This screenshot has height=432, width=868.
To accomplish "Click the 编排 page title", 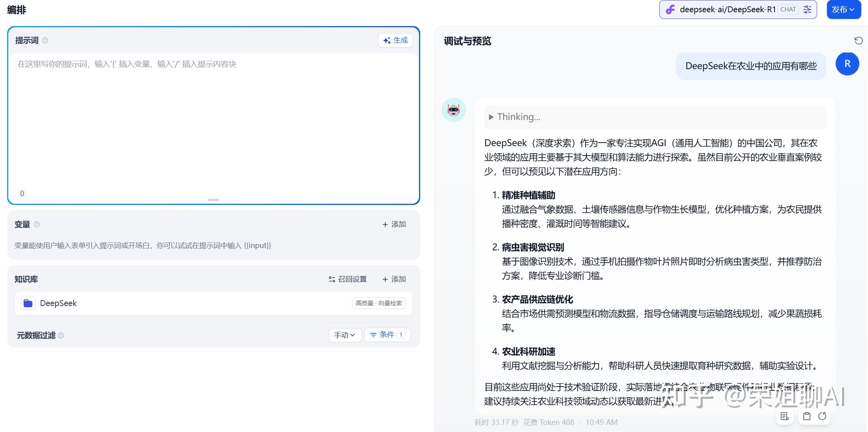I will point(17,10).
